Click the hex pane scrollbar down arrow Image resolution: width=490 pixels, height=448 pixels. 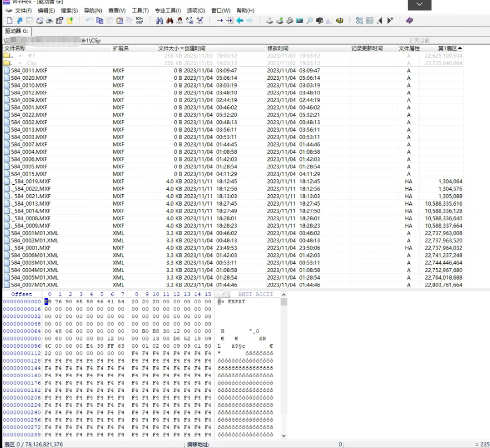tap(284, 435)
